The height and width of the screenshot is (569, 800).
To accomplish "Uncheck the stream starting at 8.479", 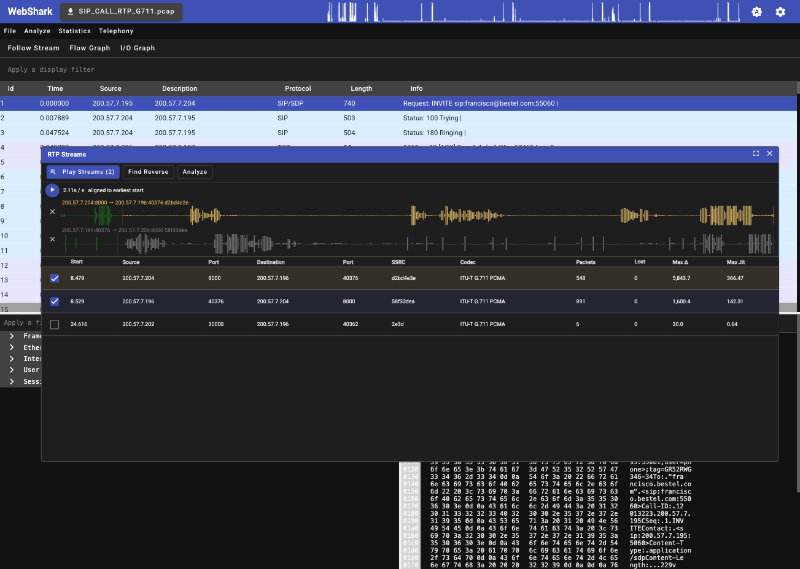I will (x=55, y=278).
